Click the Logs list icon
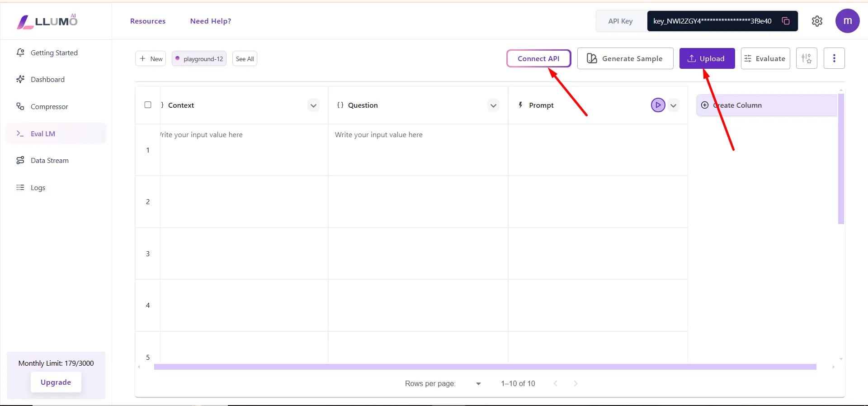Image resolution: width=868 pixels, height=406 pixels. click(20, 187)
